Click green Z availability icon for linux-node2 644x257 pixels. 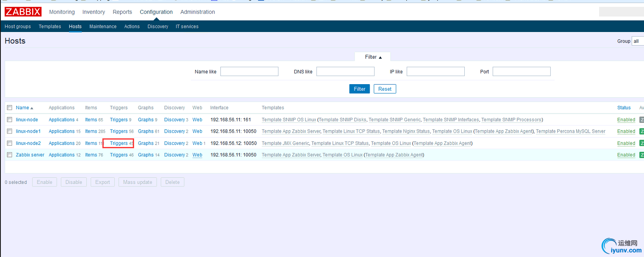coord(642,143)
